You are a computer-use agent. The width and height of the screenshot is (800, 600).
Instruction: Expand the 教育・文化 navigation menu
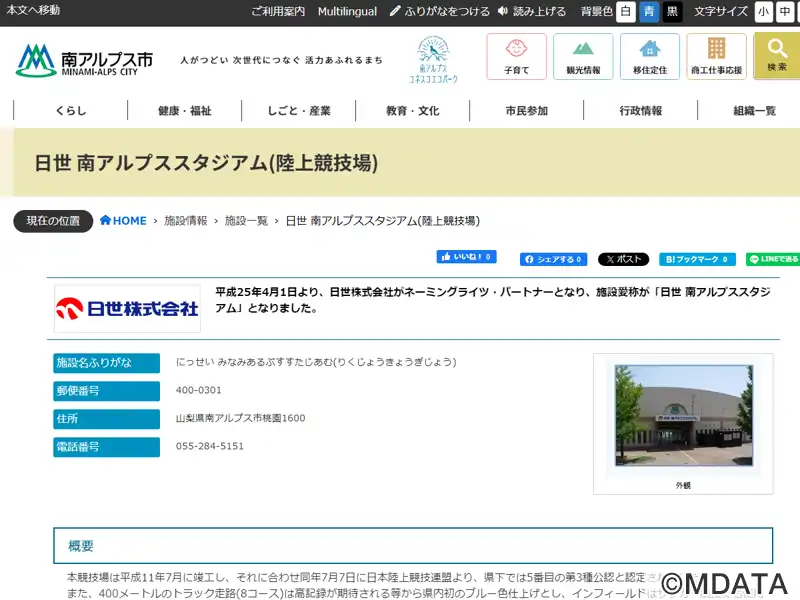pyautogui.click(x=413, y=111)
